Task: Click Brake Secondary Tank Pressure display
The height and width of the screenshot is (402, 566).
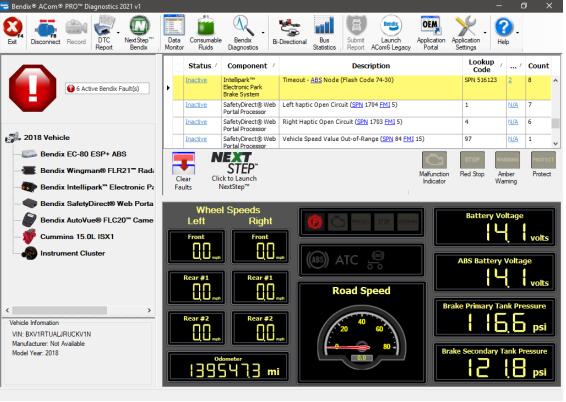Action: click(495, 363)
